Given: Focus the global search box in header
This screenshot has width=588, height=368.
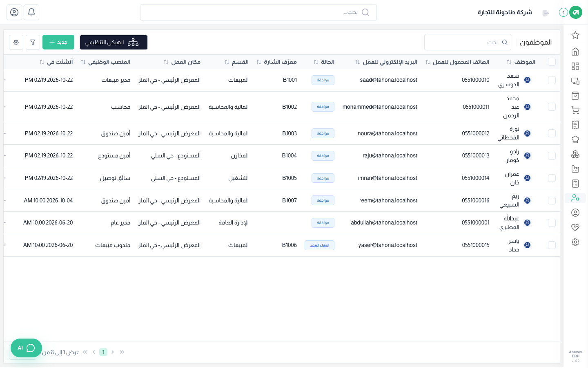Looking at the screenshot, I should pos(258,12).
